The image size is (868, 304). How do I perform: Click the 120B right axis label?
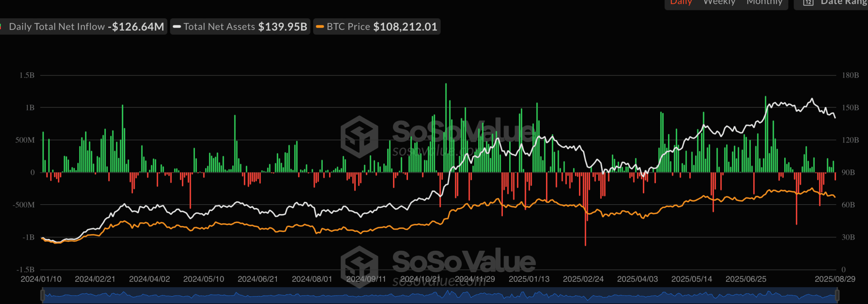850,140
